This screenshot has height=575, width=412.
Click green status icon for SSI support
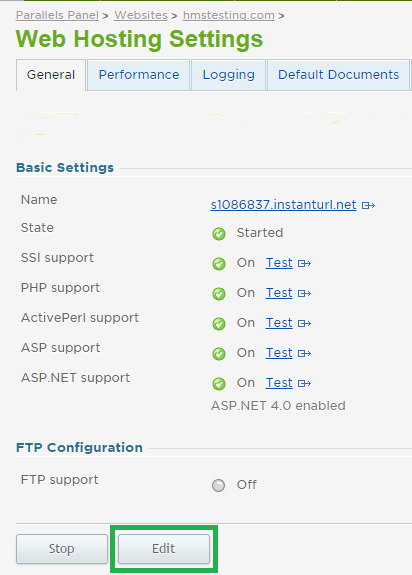click(x=219, y=264)
